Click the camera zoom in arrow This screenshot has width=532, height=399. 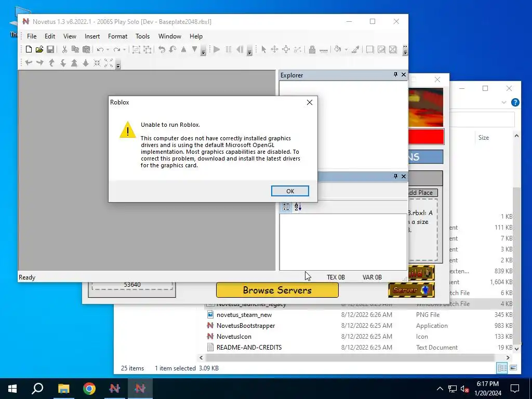coord(74,63)
